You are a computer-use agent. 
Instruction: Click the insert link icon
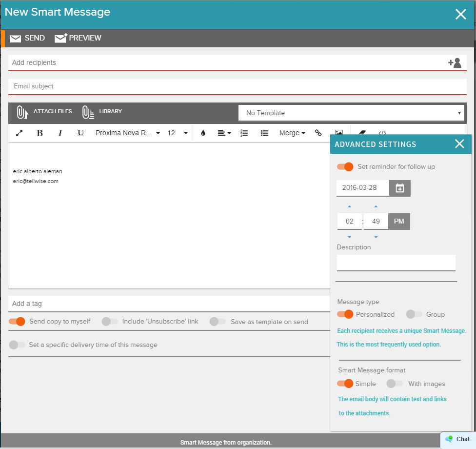click(318, 133)
